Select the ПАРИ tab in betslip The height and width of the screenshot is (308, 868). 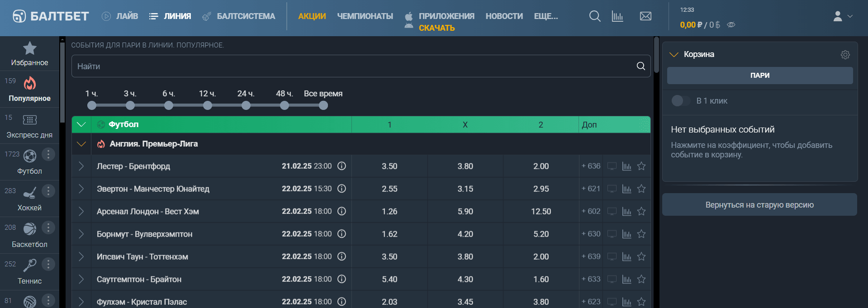(760, 76)
